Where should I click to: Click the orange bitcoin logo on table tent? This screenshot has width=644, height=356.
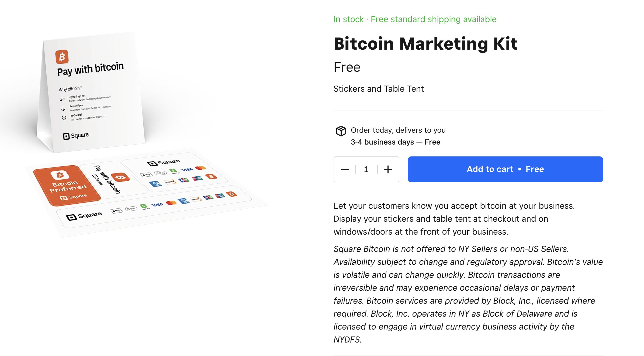(62, 57)
